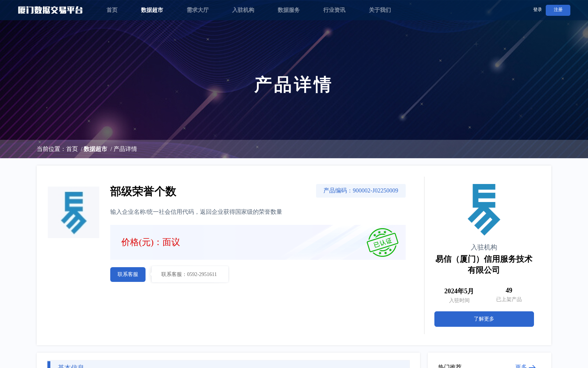
Task: Click the 数据超市 breadcrumb link
Action: [x=95, y=149]
